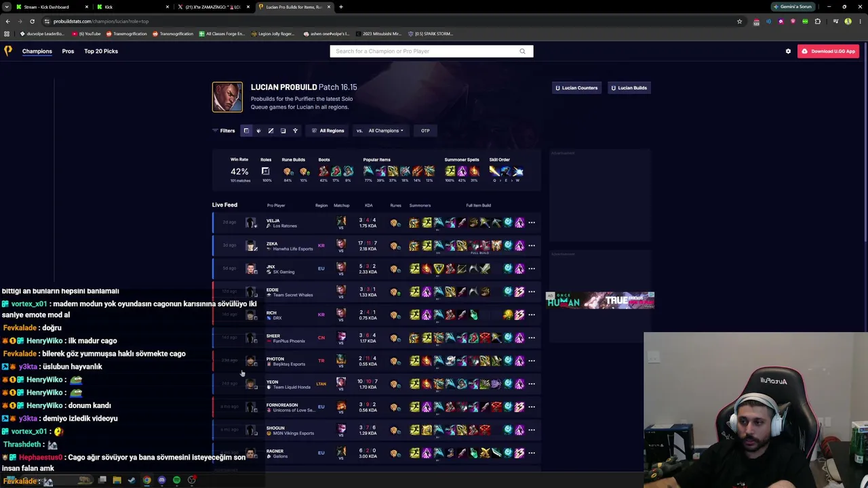Open Chrome from the taskbar
The width and height of the screenshot is (868, 488).
pyautogui.click(x=146, y=481)
